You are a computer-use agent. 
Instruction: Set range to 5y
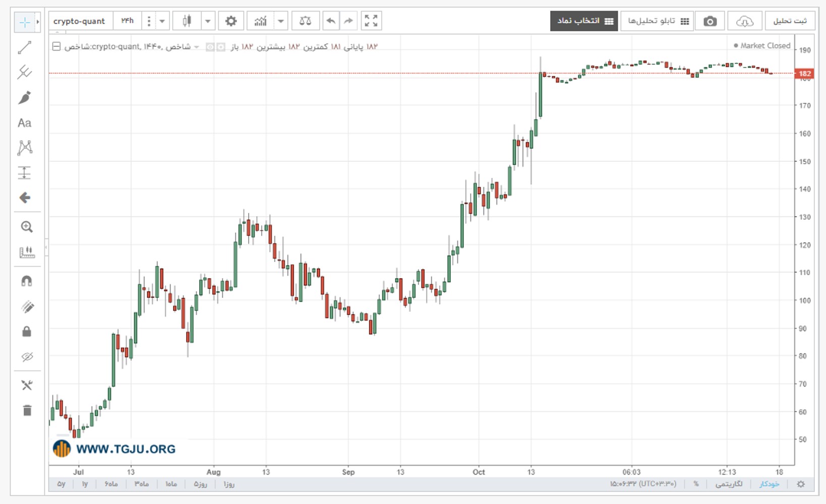tap(61, 484)
